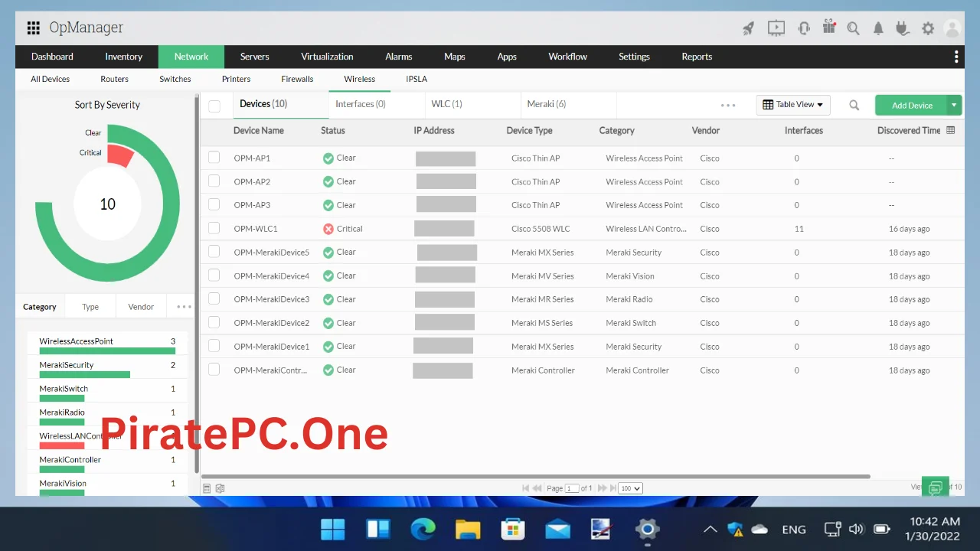Open File Explorer from taskbar
Screen dimensions: 980x551
[468, 529]
